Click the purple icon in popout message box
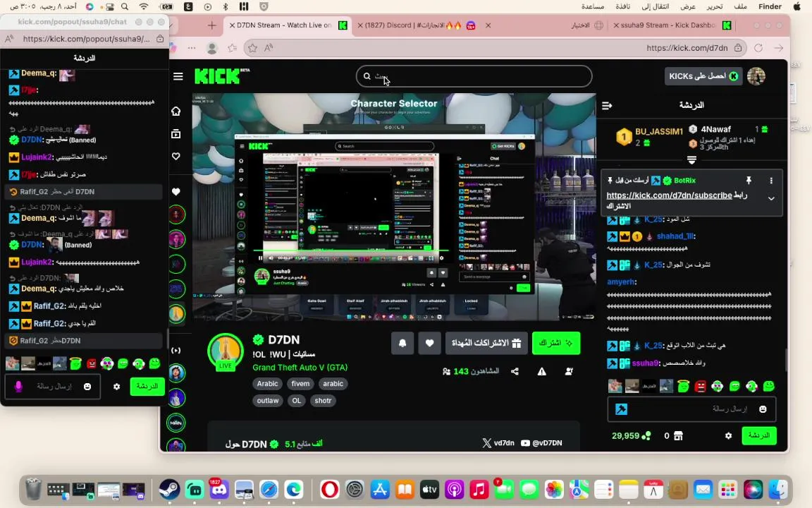Screen dimensions: 812x508 click(18, 387)
